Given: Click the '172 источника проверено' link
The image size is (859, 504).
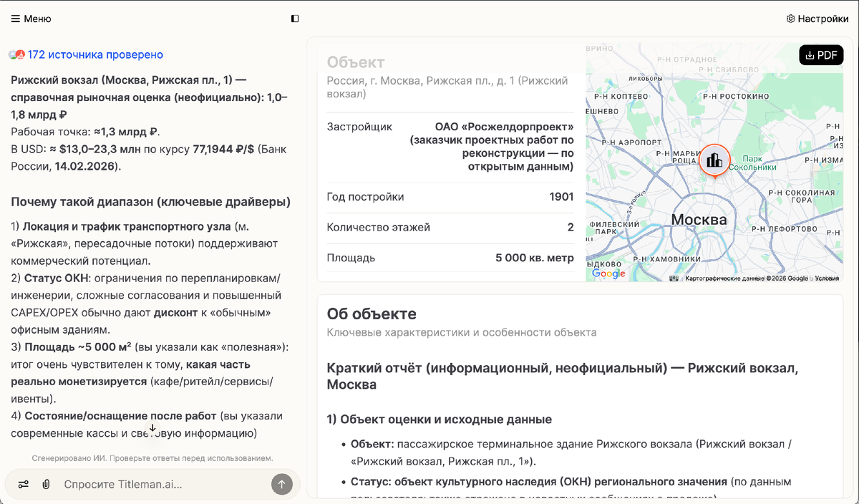Looking at the screenshot, I should 95,54.
